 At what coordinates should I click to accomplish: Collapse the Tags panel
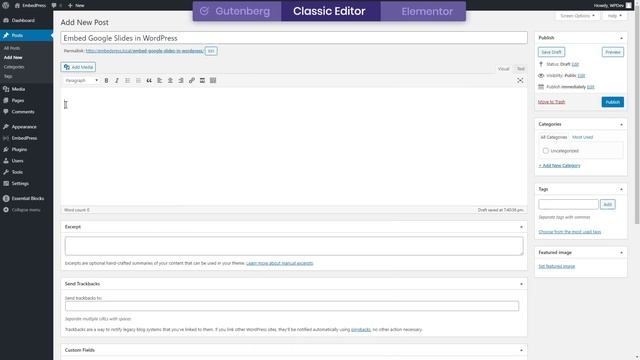pos(621,189)
